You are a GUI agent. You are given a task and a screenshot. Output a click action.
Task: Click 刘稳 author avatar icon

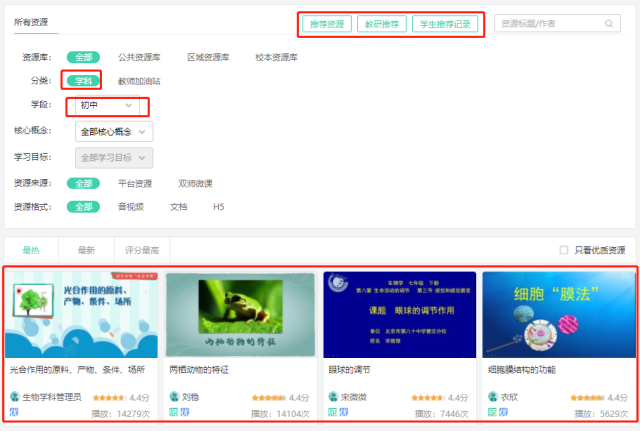click(x=174, y=396)
